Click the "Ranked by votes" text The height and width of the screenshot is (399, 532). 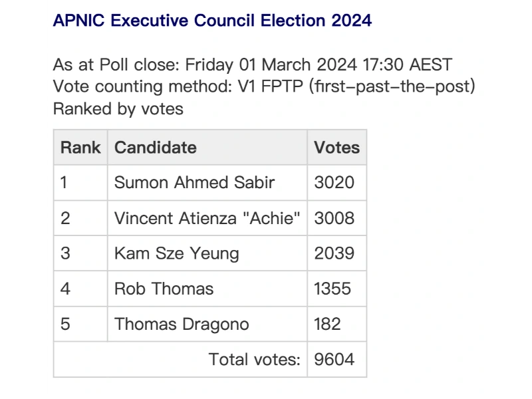point(118,108)
